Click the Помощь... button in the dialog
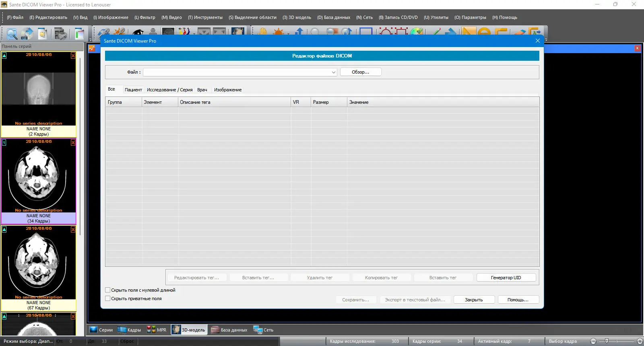Screen dimensions: 644x346 [518, 300]
